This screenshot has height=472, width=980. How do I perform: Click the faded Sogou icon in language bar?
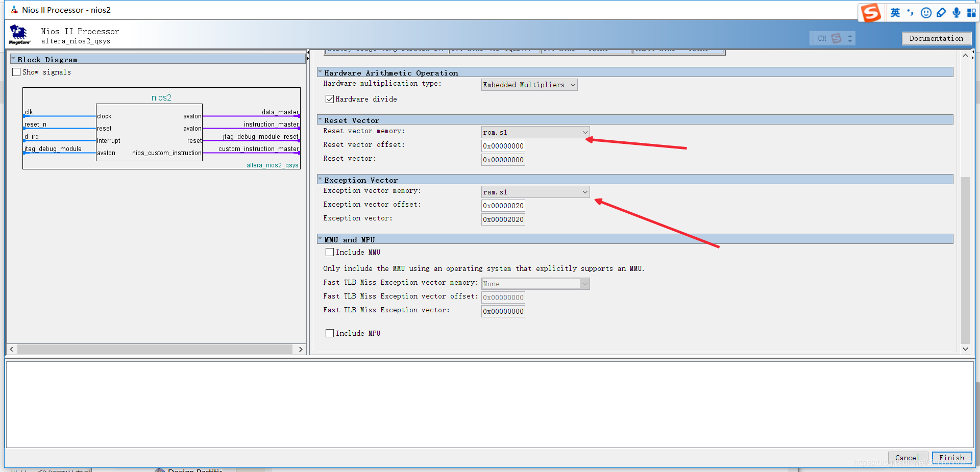click(836, 38)
